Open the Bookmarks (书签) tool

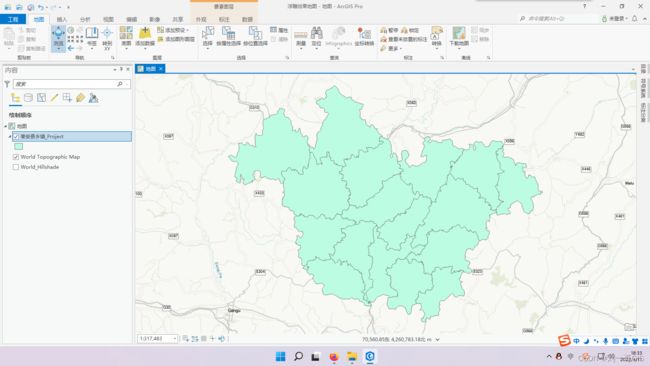[92, 36]
